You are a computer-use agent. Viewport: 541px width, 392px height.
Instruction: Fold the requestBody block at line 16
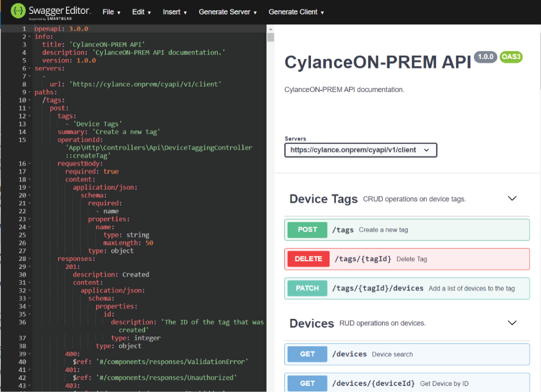coord(29,163)
